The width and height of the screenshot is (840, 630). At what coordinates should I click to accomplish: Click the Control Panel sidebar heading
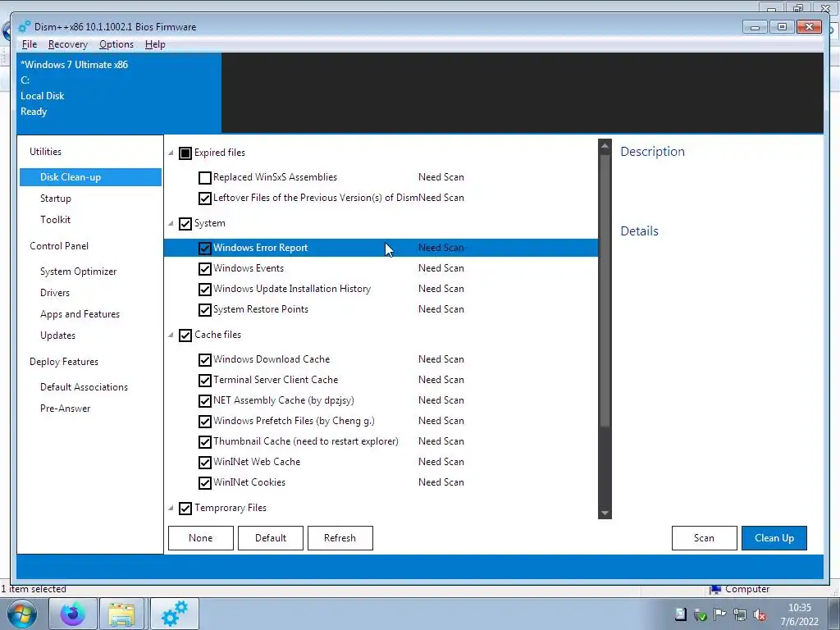pos(59,246)
